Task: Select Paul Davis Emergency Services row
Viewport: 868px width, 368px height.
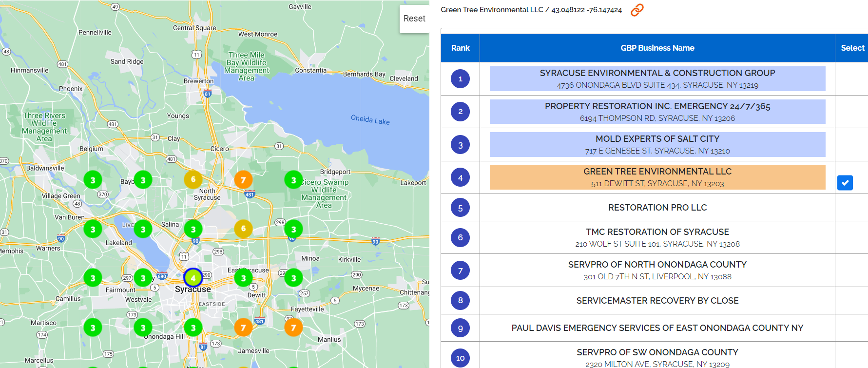Action: [657, 328]
